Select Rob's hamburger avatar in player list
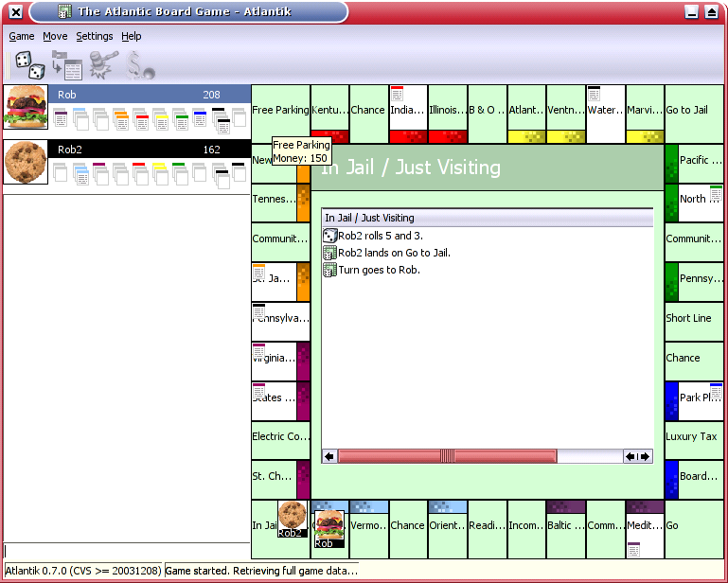Image resolution: width=728 pixels, height=583 pixels. 26,107
